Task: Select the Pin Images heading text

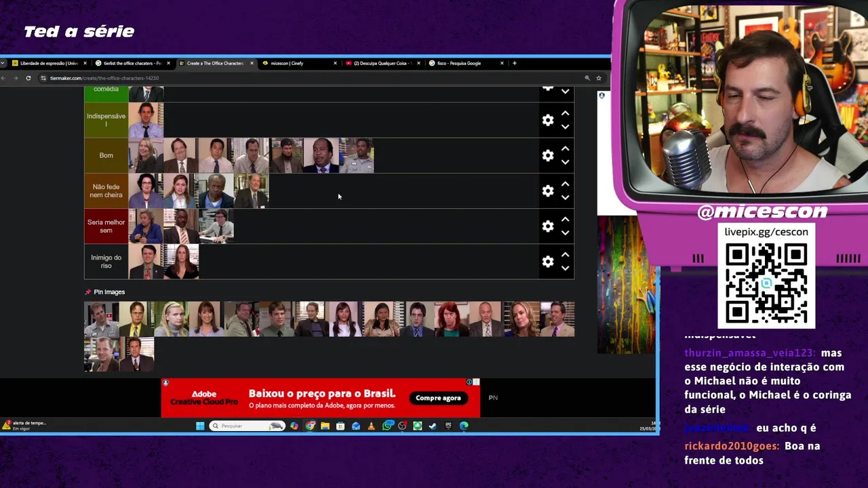Action: (x=109, y=292)
